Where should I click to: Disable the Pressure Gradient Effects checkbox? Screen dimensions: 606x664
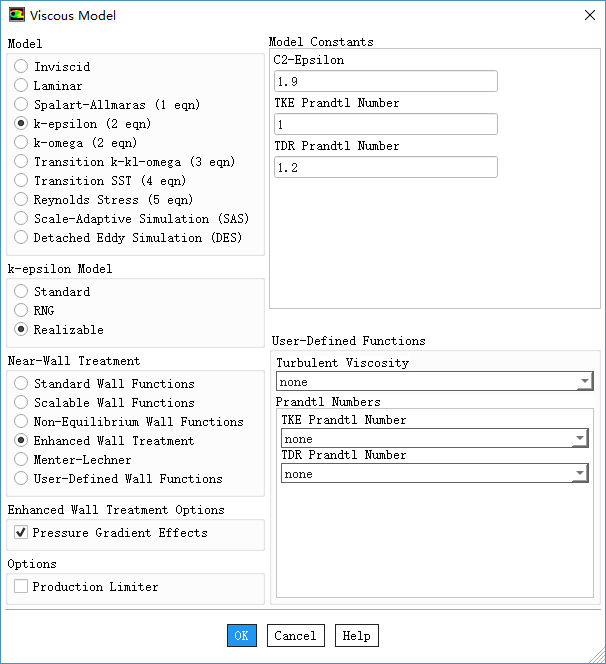(21, 534)
